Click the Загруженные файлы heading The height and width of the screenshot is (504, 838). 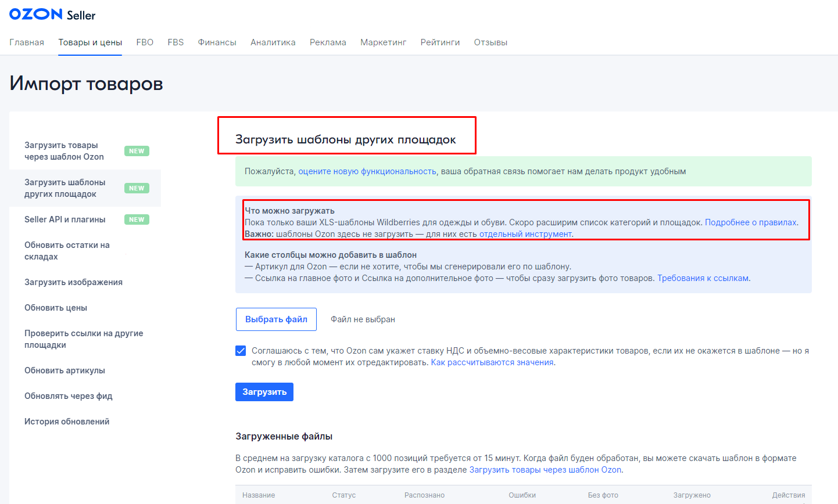point(284,436)
